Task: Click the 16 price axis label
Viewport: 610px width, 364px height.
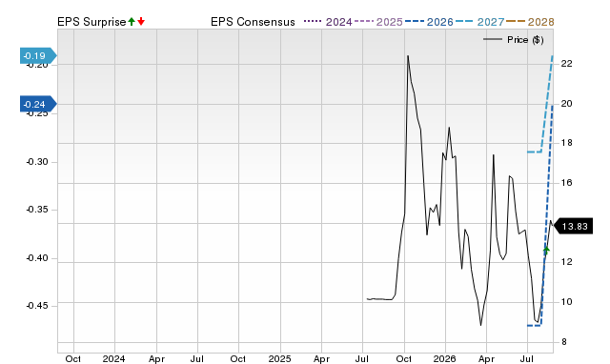Action: tap(567, 183)
